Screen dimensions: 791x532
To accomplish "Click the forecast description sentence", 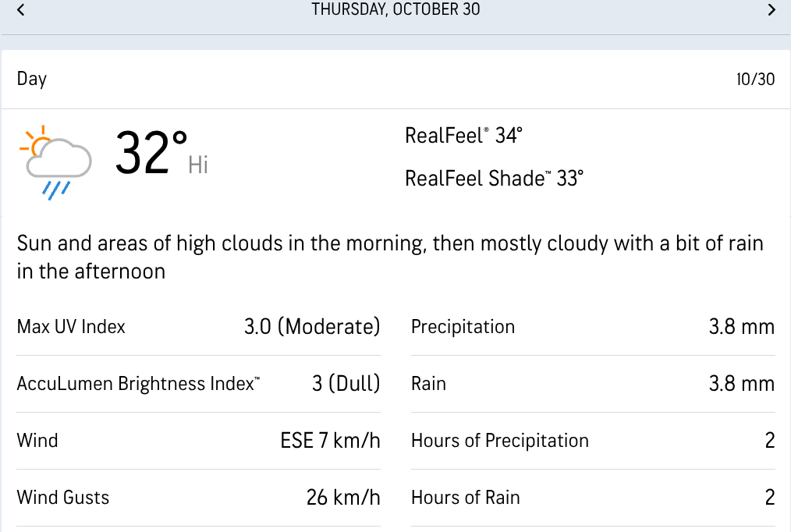I will pyautogui.click(x=390, y=257).
